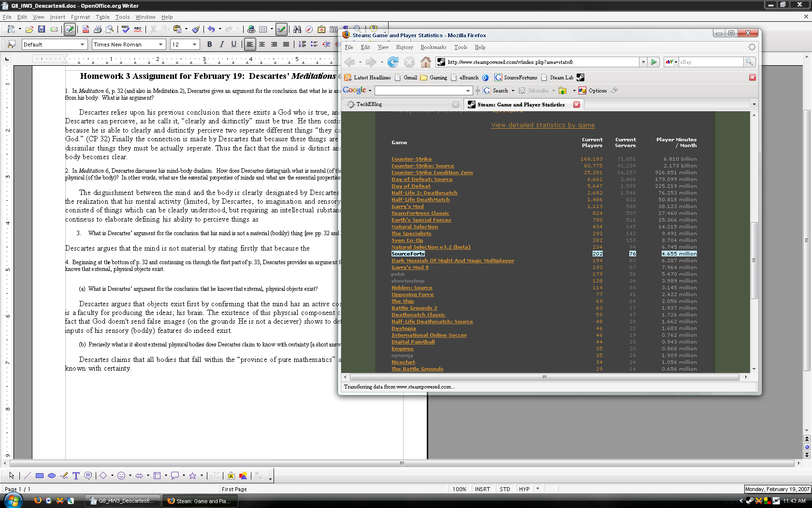Export the document directly as PDF
This screenshot has height=508, width=812.
(86, 30)
